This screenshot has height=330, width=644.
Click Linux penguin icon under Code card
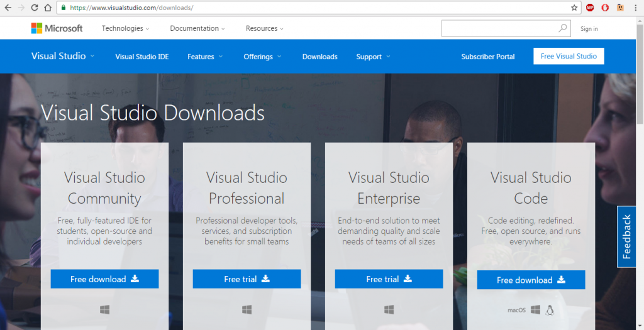coord(550,310)
